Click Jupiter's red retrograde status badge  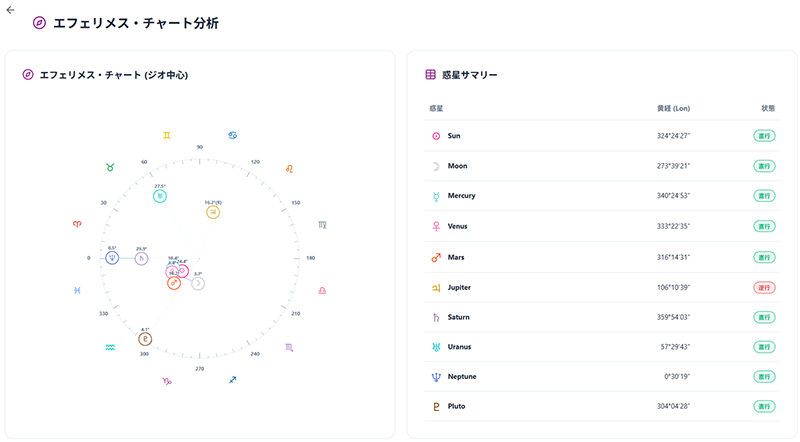pyautogui.click(x=764, y=287)
